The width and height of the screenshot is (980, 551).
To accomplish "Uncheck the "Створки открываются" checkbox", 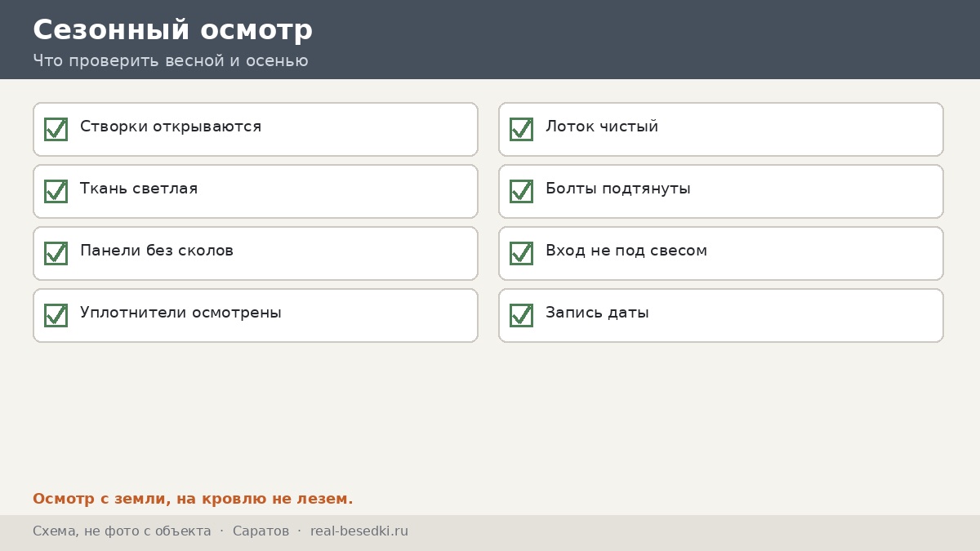I will click(x=56, y=129).
